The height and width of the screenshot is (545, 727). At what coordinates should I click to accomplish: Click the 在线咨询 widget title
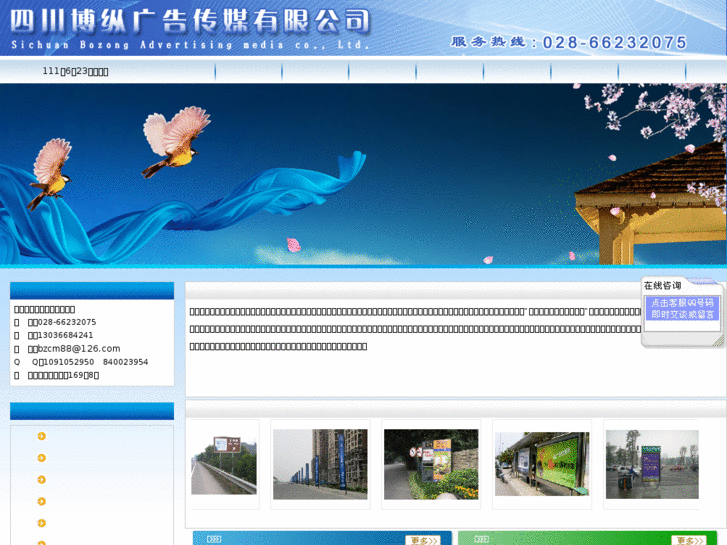coord(663,285)
